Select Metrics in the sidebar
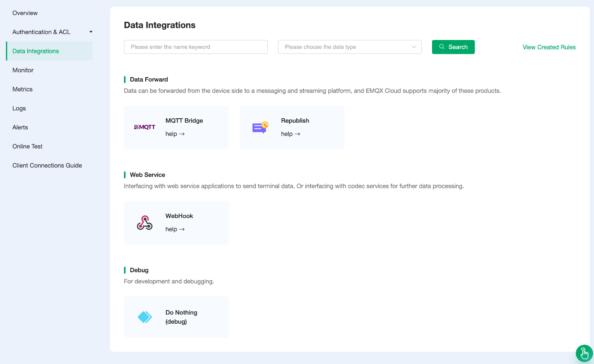 pyautogui.click(x=23, y=89)
